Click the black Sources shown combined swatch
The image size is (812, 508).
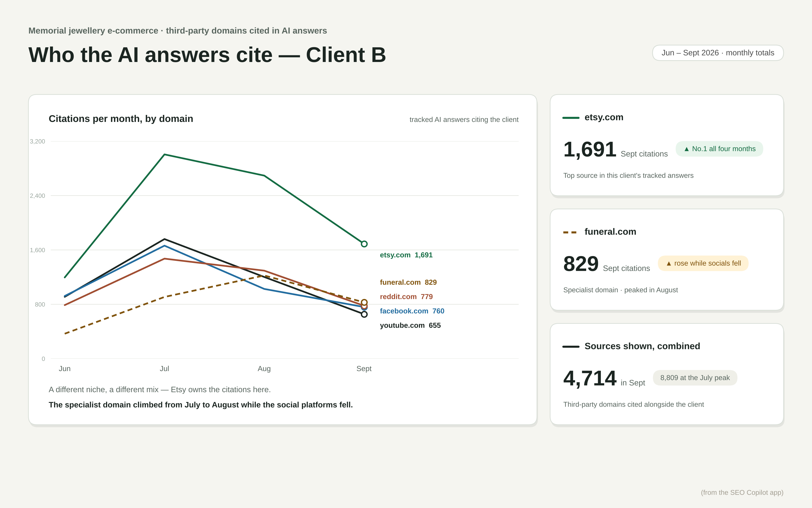tap(571, 347)
